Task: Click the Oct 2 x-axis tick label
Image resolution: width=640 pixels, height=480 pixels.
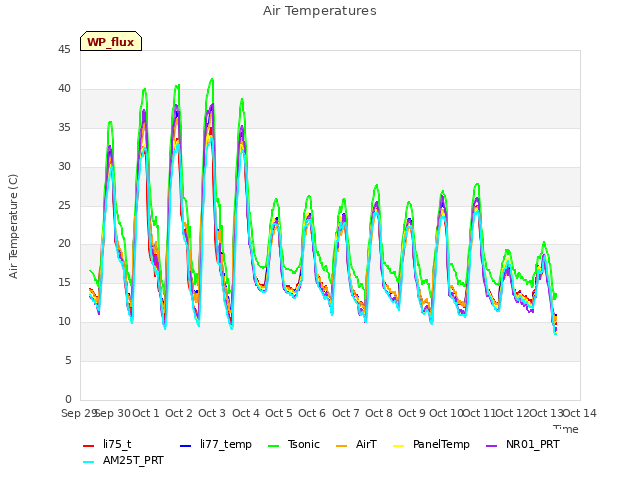Action: [179, 413]
